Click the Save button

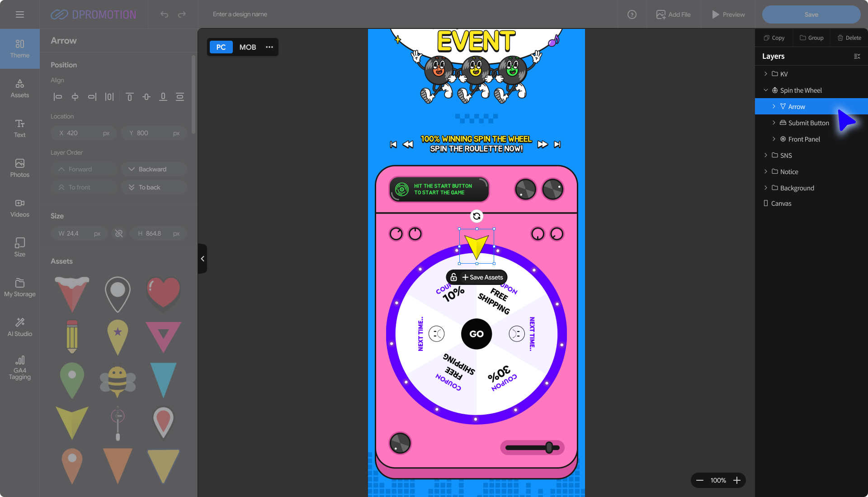(811, 14)
